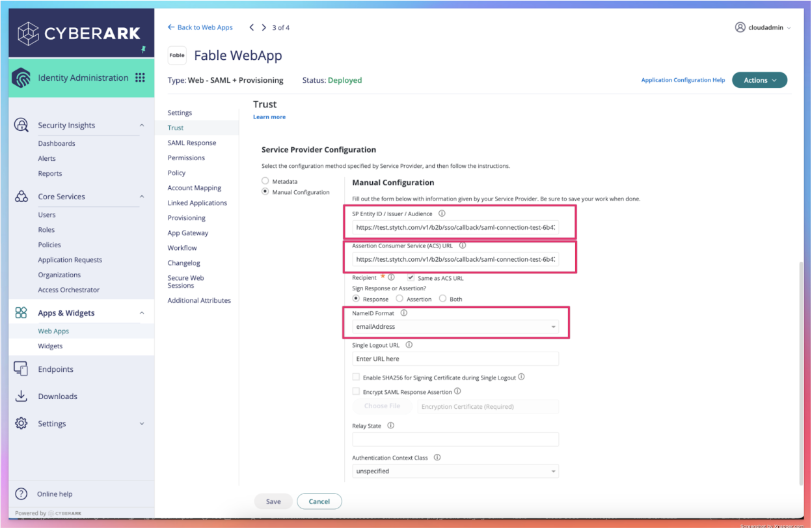Image resolution: width=812 pixels, height=530 pixels.
Task: Click the Assertion Consumer Service URL field
Action: 455,259
